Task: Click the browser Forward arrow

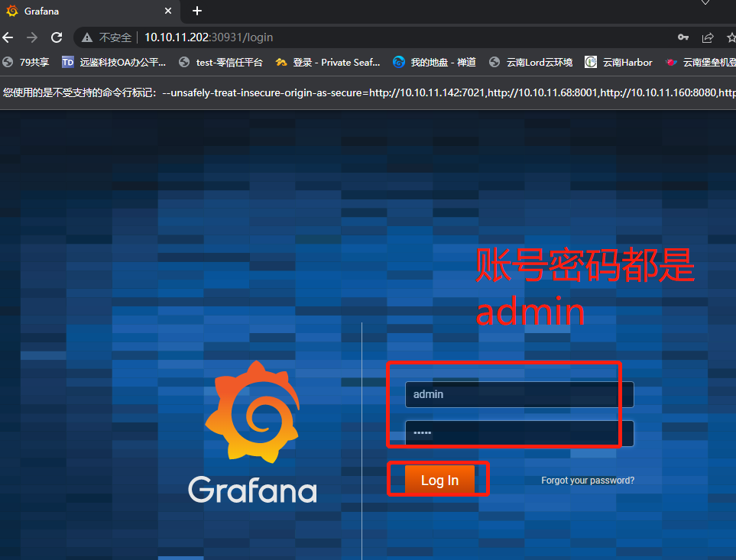Action: coord(32,37)
